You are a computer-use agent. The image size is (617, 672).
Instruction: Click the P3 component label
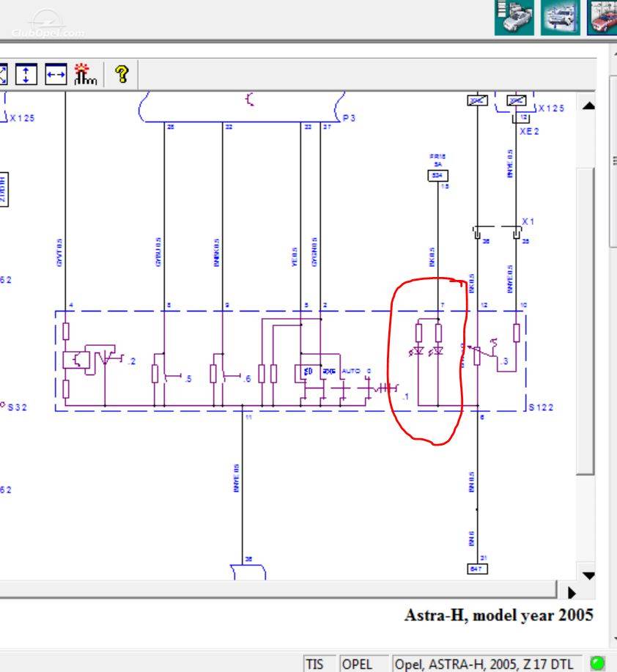point(349,118)
